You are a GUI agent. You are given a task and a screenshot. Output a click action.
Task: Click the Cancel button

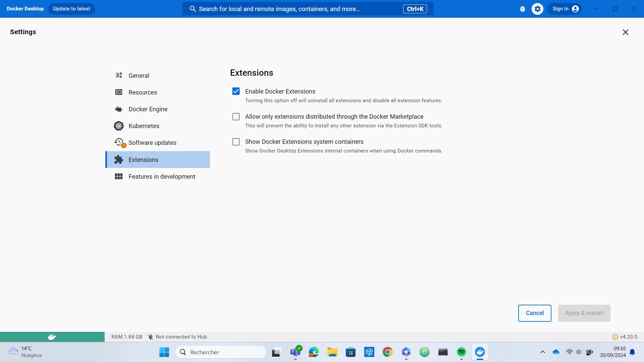point(535,313)
